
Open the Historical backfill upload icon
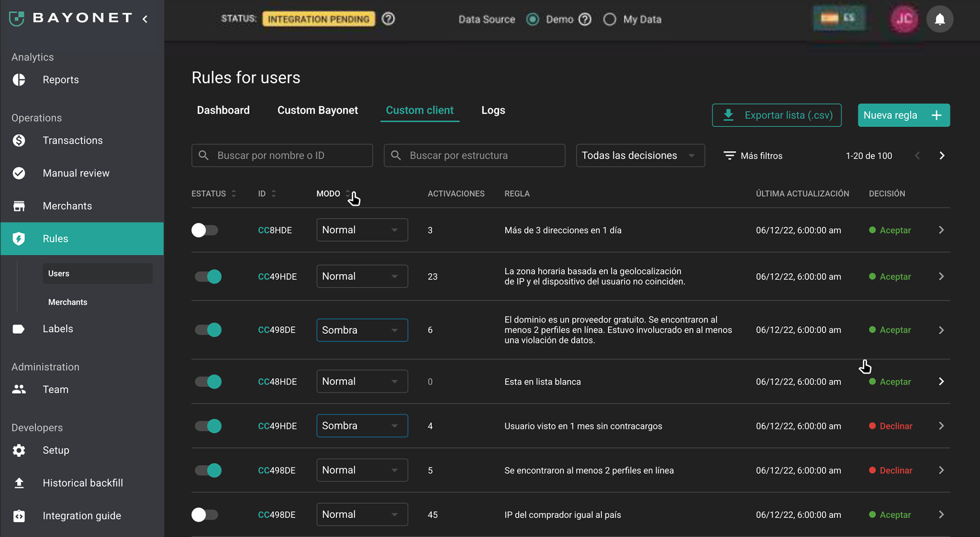point(19,483)
